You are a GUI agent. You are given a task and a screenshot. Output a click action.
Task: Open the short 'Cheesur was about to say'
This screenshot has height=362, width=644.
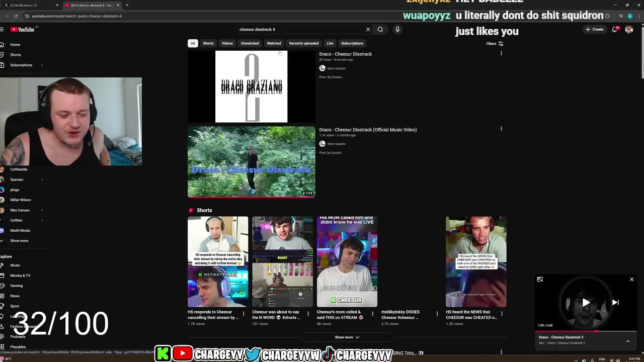282,262
